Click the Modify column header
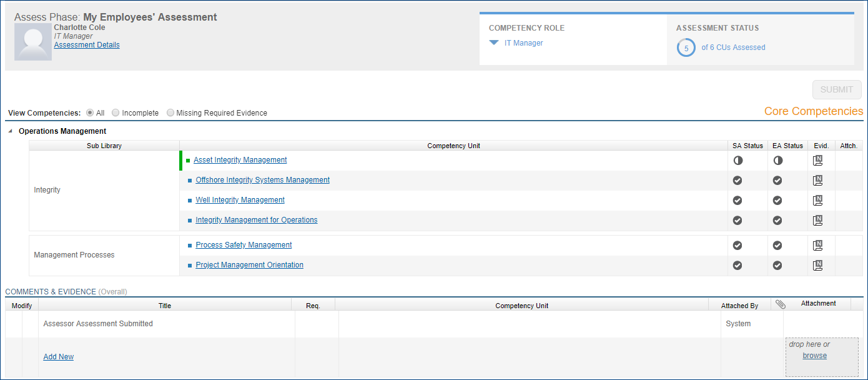The image size is (868, 380). (22, 306)
